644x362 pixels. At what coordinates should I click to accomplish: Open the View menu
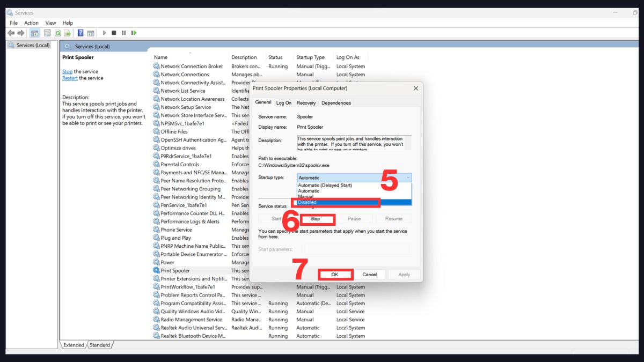pos(50,23)
